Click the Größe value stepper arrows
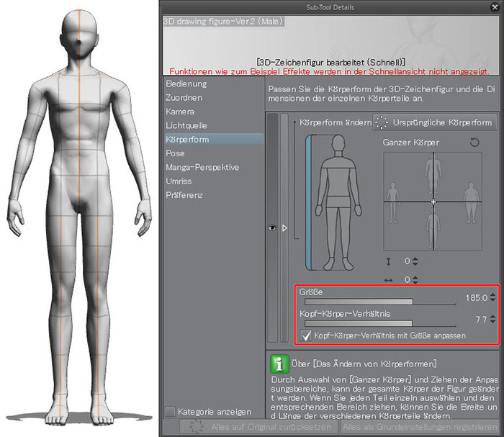504x437 pixels. pos(492,297)
